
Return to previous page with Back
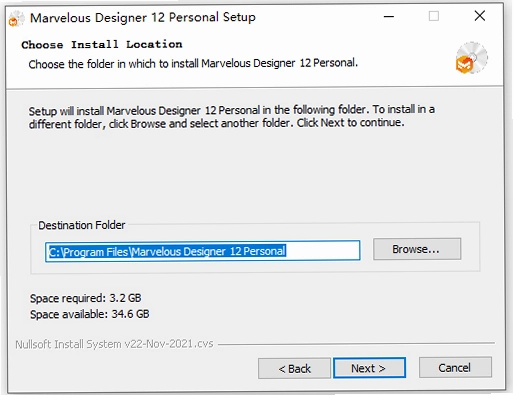[x=294, y=369]
